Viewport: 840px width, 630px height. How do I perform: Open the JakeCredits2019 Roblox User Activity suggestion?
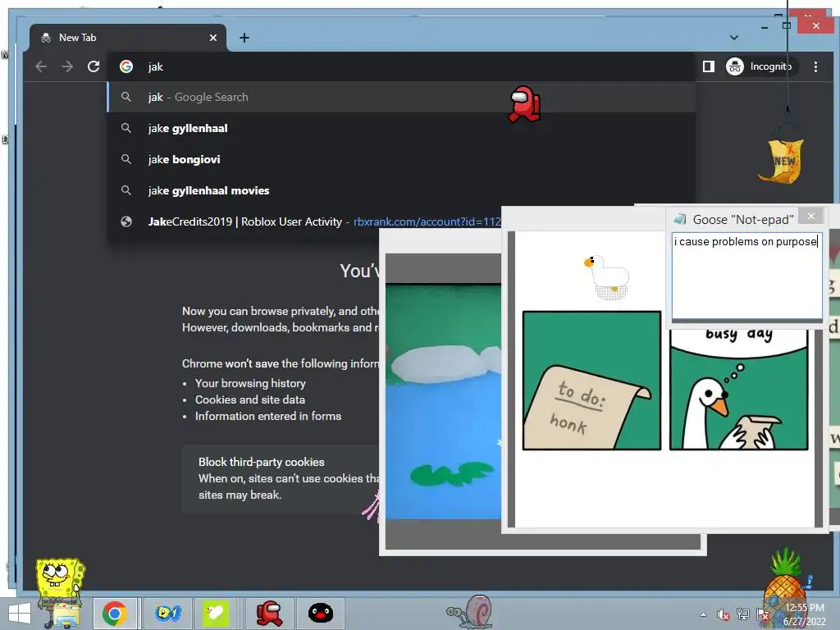click(x=304, y=221)
